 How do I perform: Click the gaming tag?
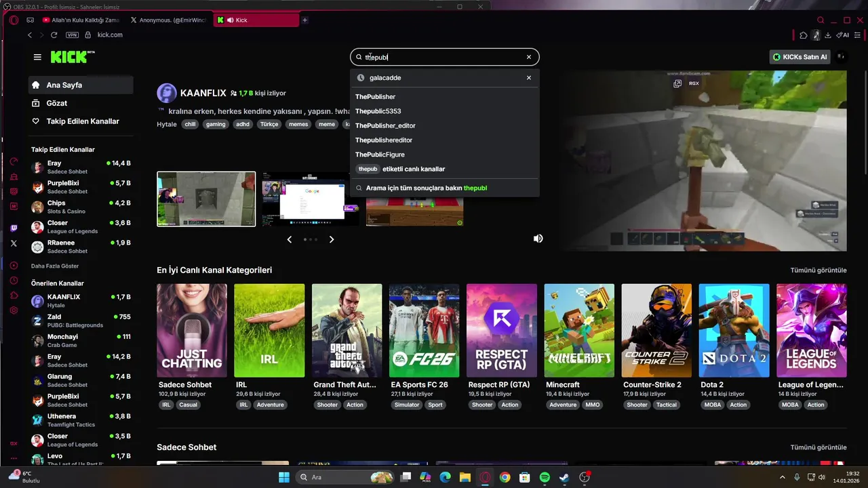point(216,124)
